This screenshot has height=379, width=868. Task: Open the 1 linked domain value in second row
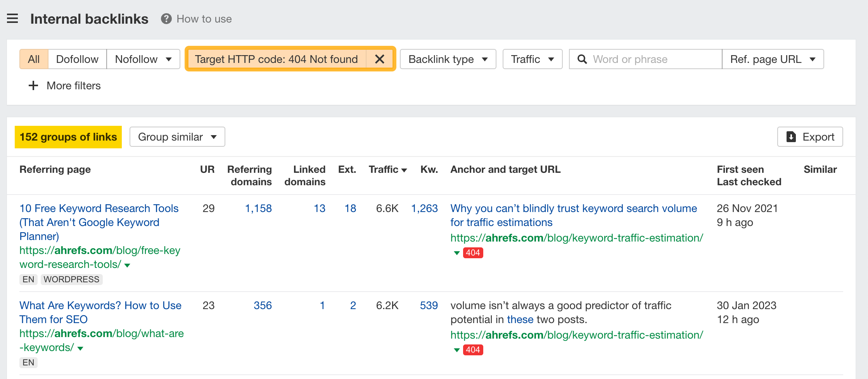coord(322,305)
